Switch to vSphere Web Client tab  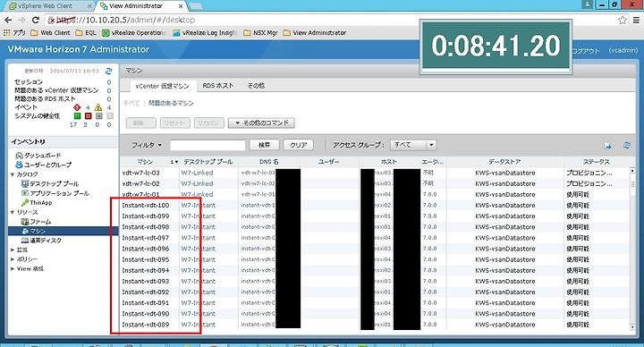(50, 5)
